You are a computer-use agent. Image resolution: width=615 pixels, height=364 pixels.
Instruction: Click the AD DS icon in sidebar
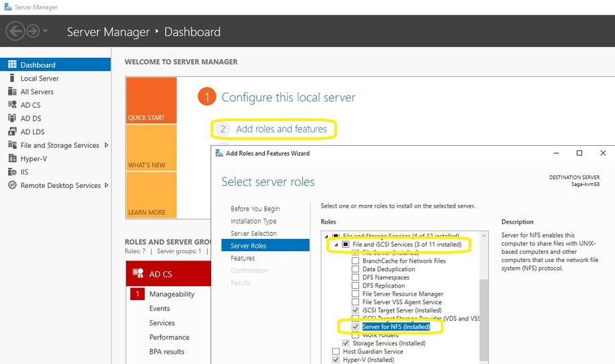pyautogui.click(x=12, y=118)
